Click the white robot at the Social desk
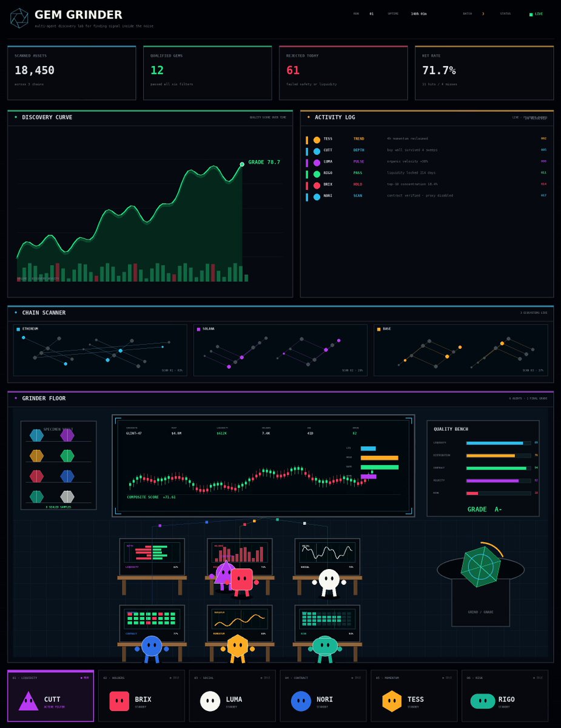561x728 pixels. click(x=329, y=582)
